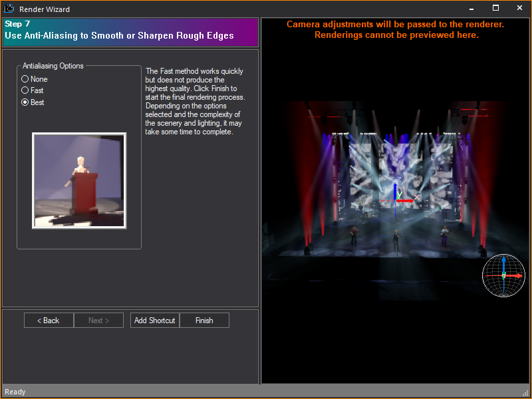This screenshot has width=532, height=399.
Task: Click the red arrow on the navigation sphere gizmo
Action: point(517,275)
